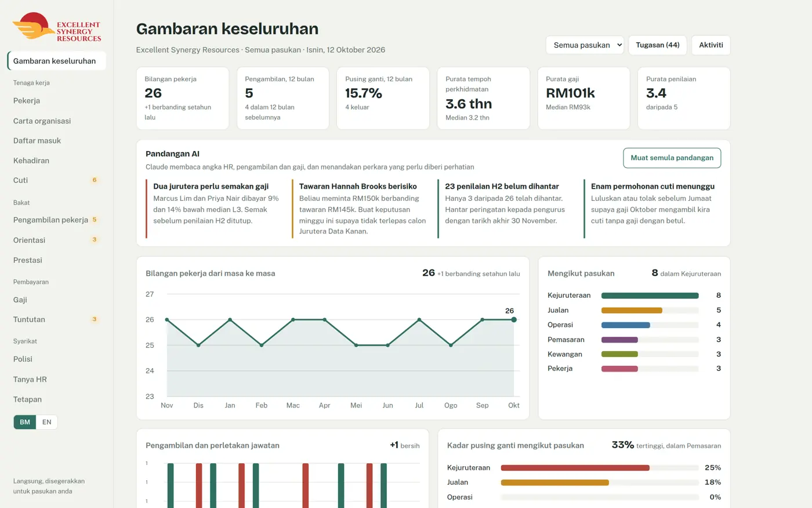Viewport: 812px width, 508px height.
Task: Open the Enam permohonan cuti menunggu insight
Action: pos(652,209)
